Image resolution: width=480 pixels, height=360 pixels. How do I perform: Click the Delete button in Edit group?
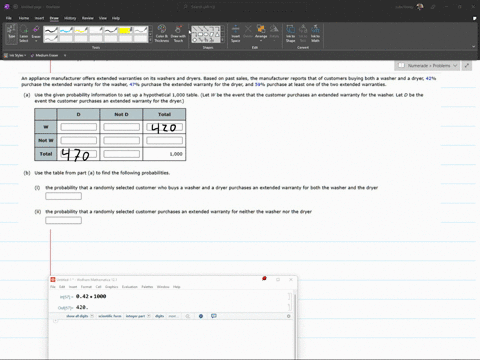coord(248,33)
